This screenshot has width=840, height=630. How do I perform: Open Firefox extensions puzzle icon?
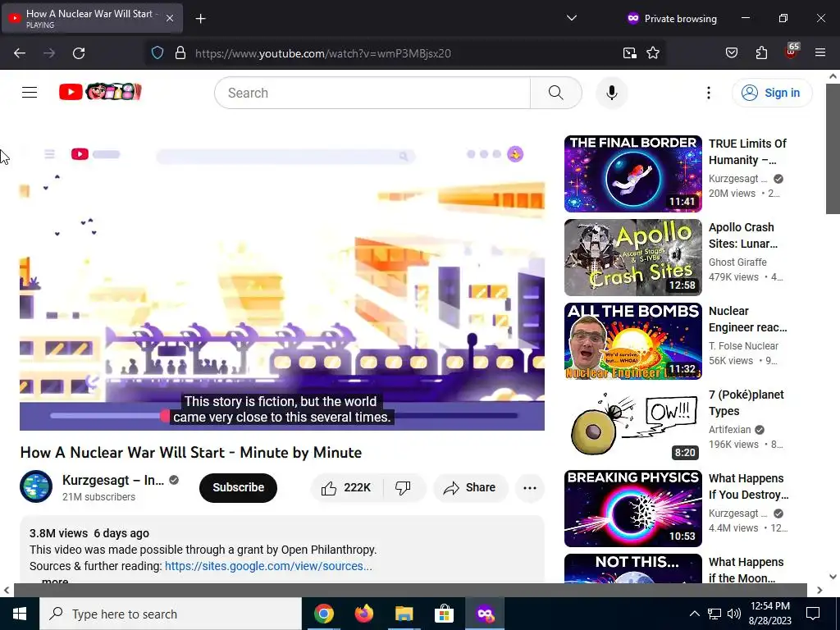coord(761,52)
